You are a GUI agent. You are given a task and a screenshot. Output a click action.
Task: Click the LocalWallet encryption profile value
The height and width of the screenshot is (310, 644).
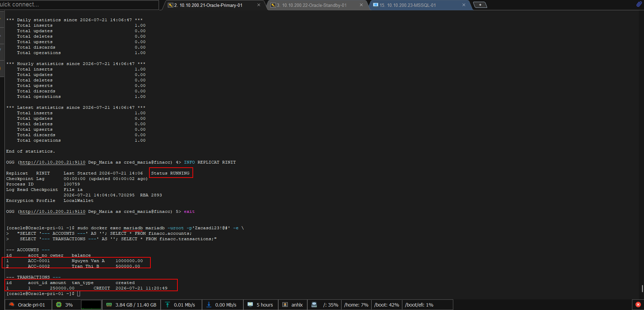tap(79, 201)
